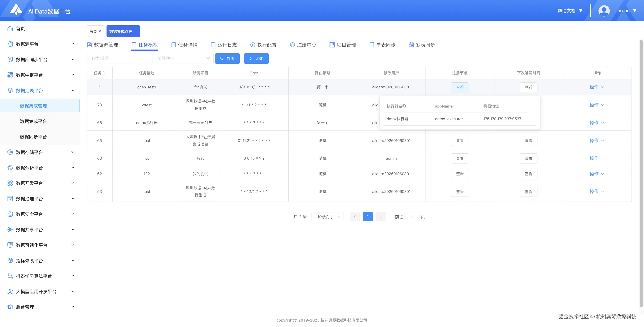Close the 数据集成管理 tab
The width and height of the screenshot is (644, 327).
pyautogui.click(x=136, y=31)
